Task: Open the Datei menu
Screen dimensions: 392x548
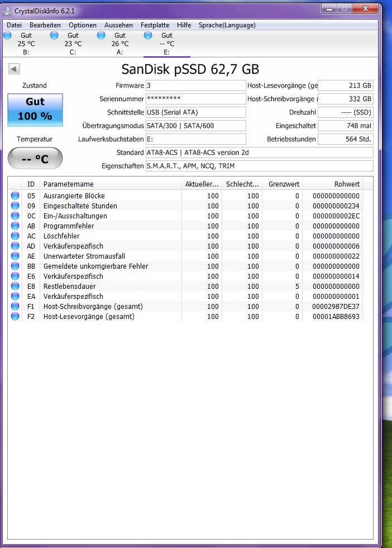Action: pyautogui.click(x=15, y=25)
